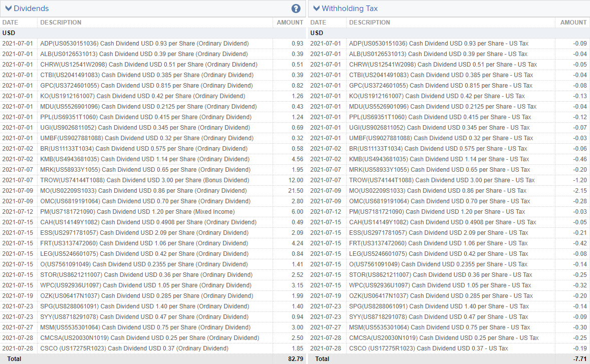This screenshot has height=364, width=590.
Task: Click the Dividends USD currency row label
Action: pyautogui.click(x=9, y=33)
